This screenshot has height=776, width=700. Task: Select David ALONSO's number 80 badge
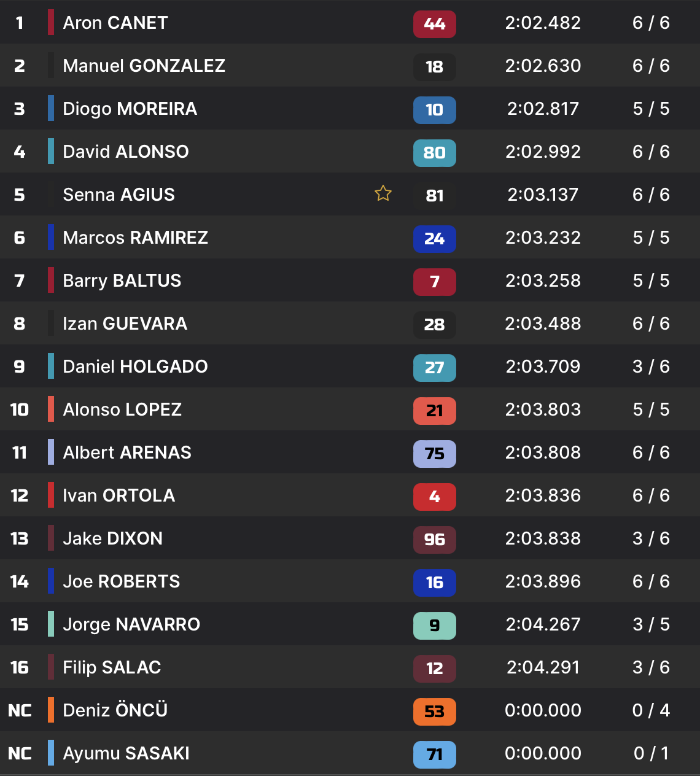[434, 153]
